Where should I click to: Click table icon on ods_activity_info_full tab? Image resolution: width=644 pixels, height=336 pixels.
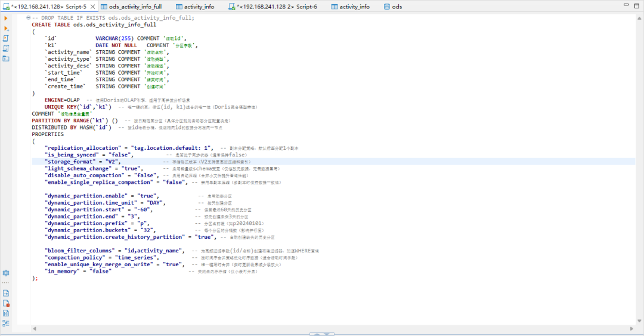(104, 7)
